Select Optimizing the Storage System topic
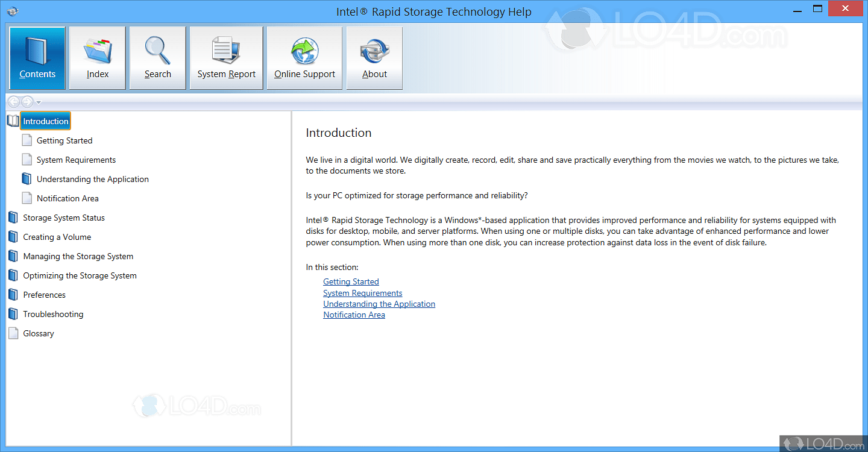The width and height of the screenshot is (868, 452). pos(80,275)
